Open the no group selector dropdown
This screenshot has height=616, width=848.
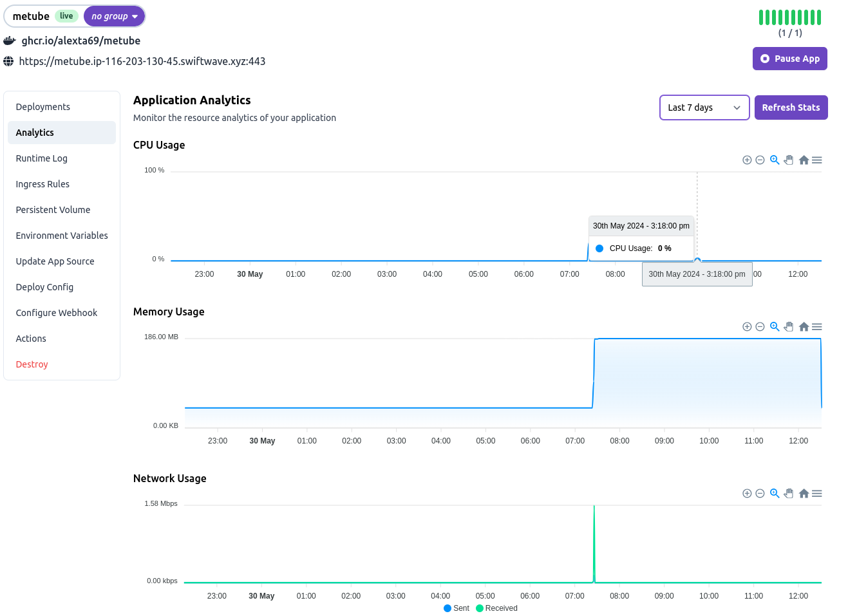[115, 16]
